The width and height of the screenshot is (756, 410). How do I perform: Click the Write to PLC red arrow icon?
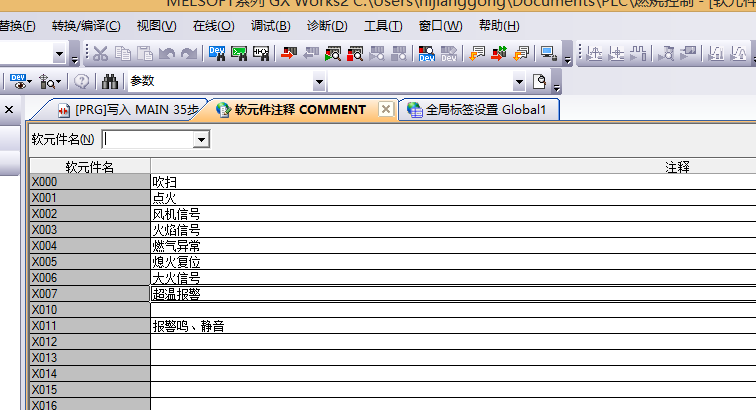coord(289,53)
